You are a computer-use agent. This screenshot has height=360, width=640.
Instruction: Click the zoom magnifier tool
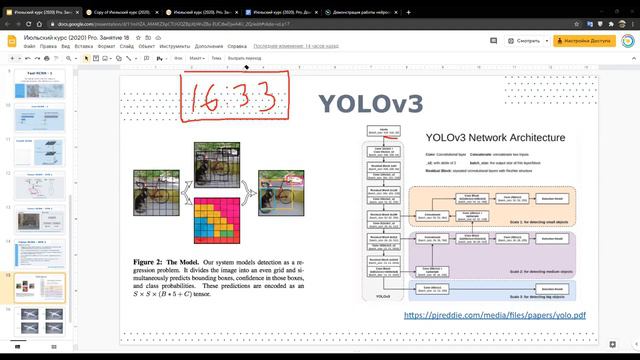click(69, 58)
